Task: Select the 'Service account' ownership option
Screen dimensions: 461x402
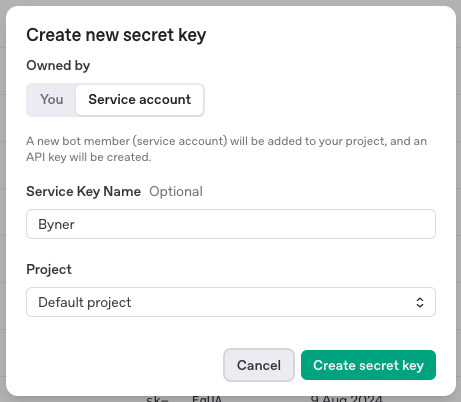Action: [x=140, y=100]
